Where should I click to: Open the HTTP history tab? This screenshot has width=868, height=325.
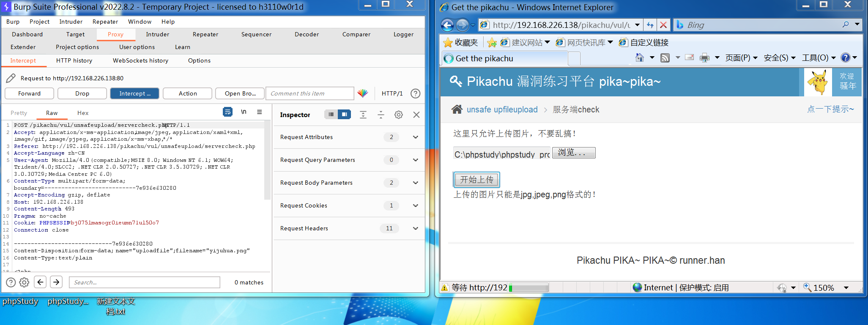[x=74, y=60]
